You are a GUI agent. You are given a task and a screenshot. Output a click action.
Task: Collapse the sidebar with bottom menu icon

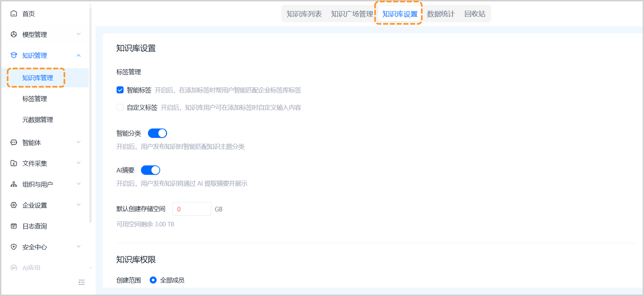[x=81, y=282]
